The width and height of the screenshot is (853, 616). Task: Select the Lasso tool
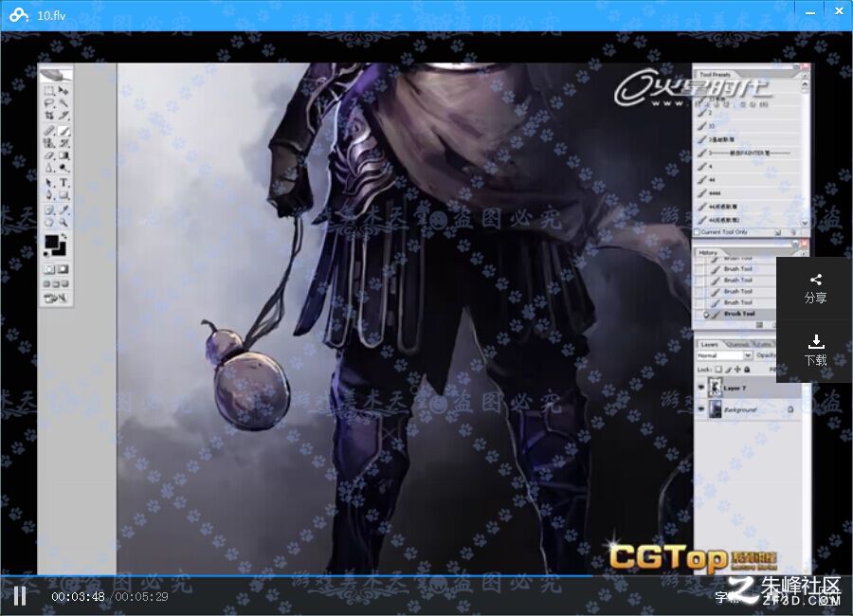click(x=49, y=103)
